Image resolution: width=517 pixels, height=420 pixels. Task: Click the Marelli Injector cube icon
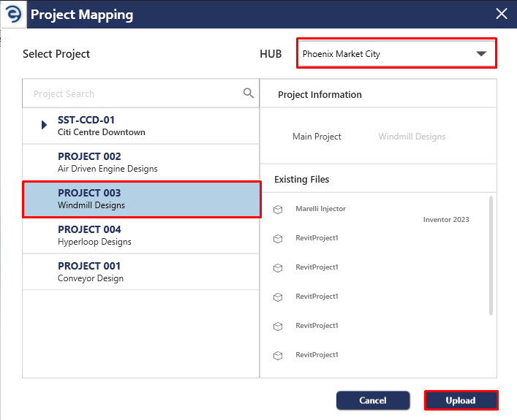pyautogui.click(x=278, y=209)
